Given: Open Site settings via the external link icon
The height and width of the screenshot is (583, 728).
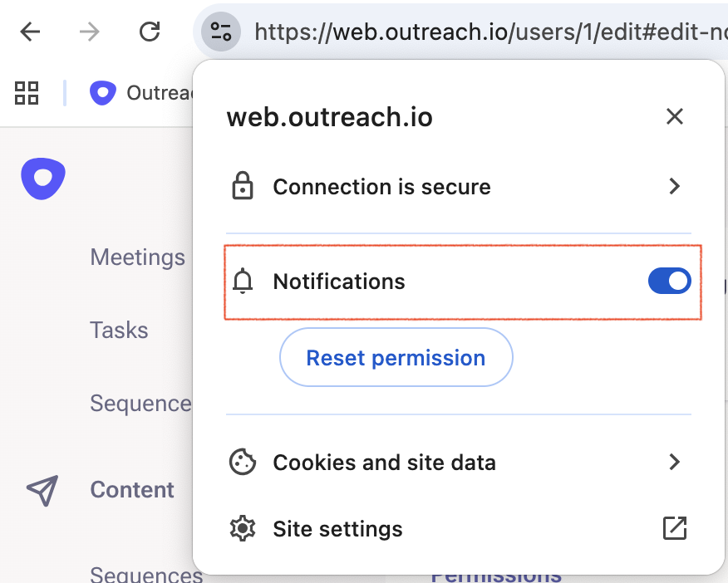Looking at the screenshot, I should [675, 527].
